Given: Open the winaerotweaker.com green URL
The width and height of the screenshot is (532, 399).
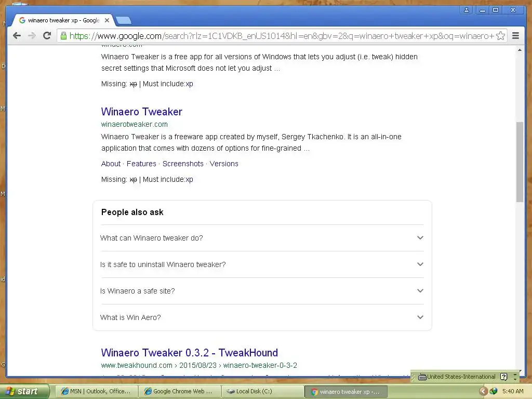Looking at the screenshot, I should point(135,124).
